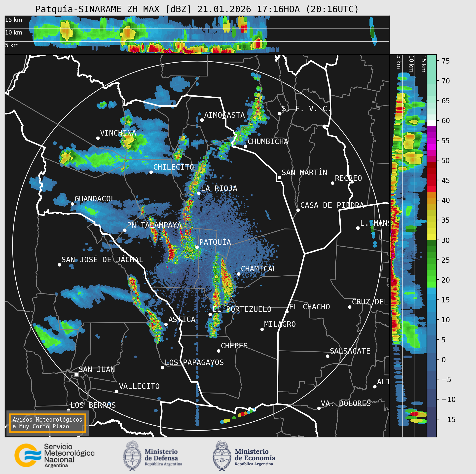This screenshot has height=474, width=476.
Task: Click the EL PORTEZUELO label
Action: pos(242,309)
